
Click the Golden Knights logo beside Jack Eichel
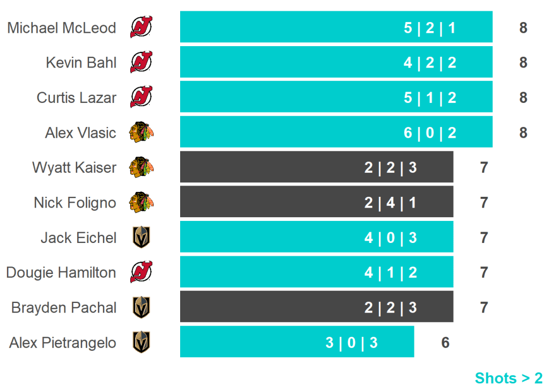(x=142, y=237)
